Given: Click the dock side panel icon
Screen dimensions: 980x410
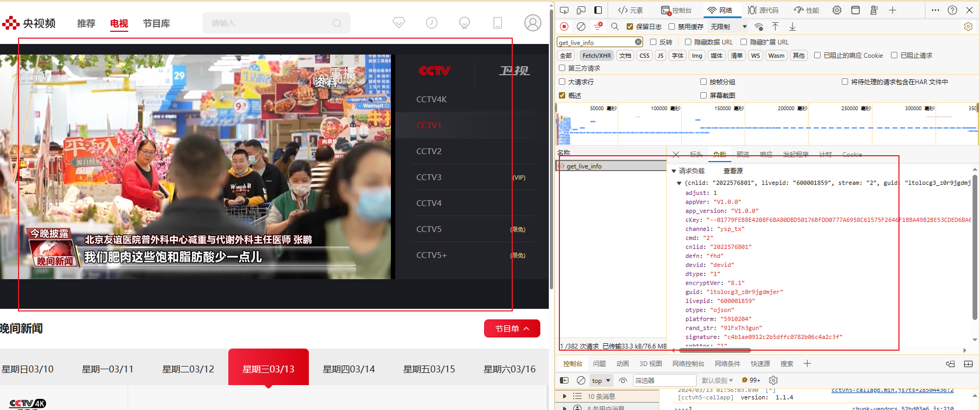Looking at the screenshot, I should coord(598,10).
